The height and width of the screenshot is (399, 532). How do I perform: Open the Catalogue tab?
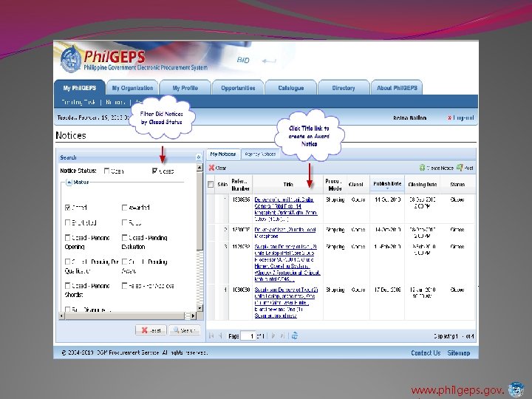click(x=291, y=88)
